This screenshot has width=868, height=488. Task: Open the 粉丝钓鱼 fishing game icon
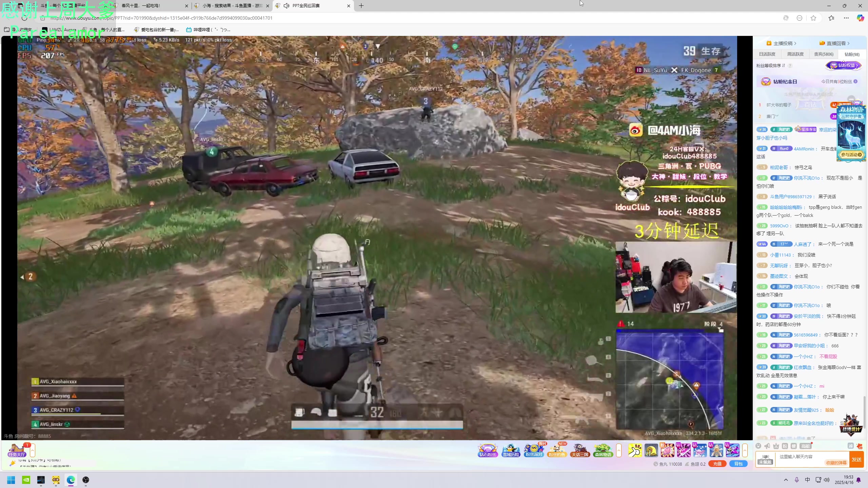(557, 450)
